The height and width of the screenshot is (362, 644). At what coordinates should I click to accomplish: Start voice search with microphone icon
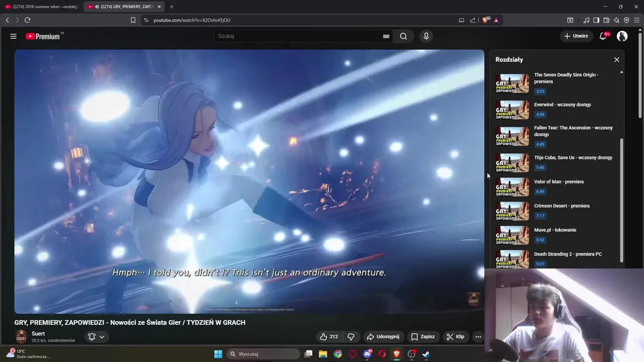point(426,36)
